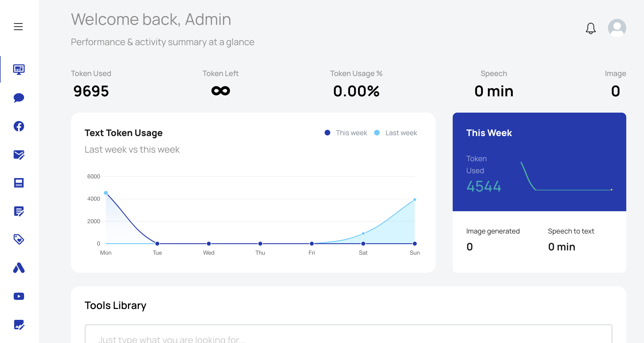Click the 'Token Left' label

220,73
